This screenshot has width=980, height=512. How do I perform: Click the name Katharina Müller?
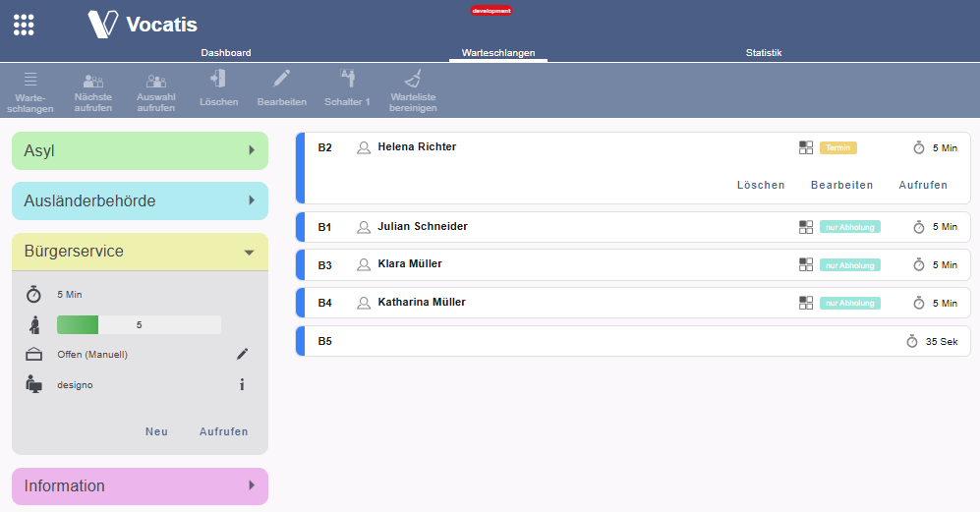[422, 302]
